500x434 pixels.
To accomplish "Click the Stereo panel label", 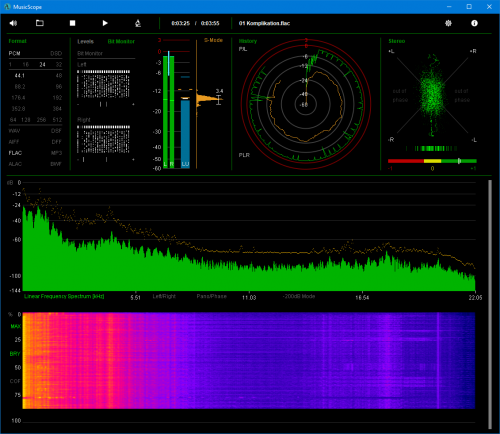I will (x=397, y=41).
